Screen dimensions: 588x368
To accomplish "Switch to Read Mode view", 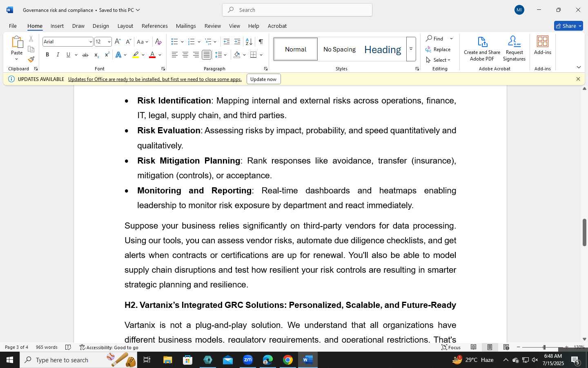I will point(473,347).
